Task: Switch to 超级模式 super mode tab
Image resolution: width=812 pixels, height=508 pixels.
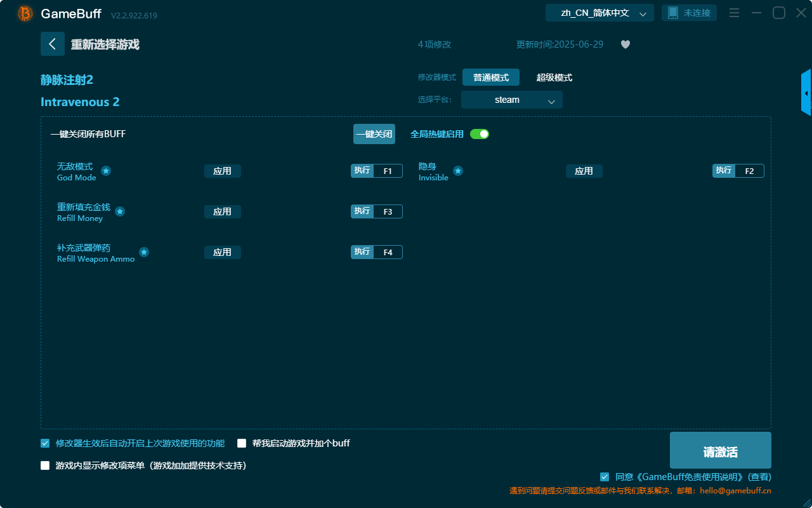Action: pos(554,77)
